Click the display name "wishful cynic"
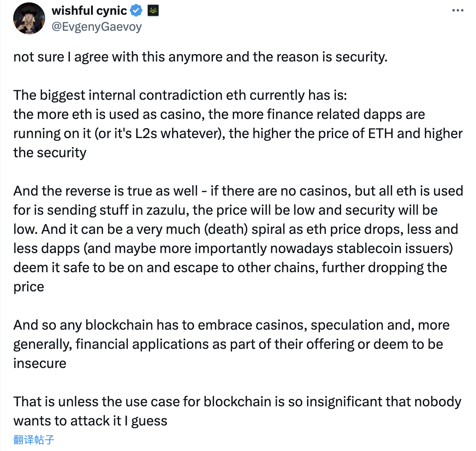This screenshot has width=476, height=451. point(89,11)
